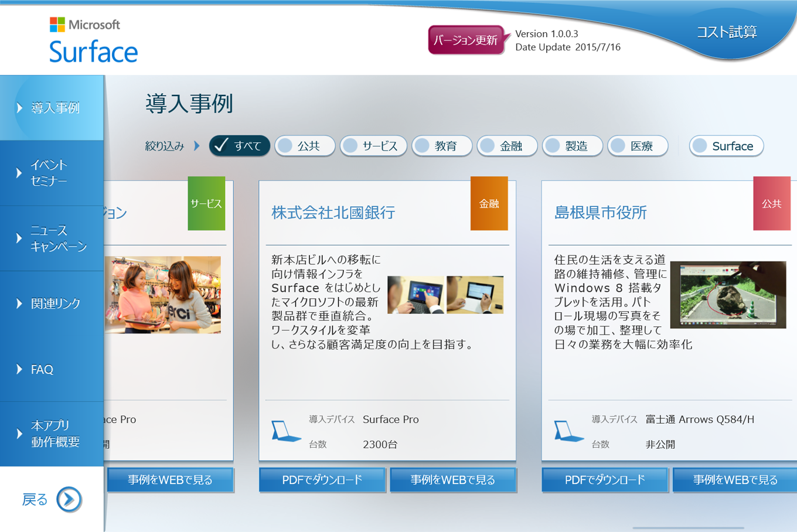This screenshot has height=532, width=797.
Task: Click 事例をWEBで見る on the サービス card
Action: pos(170,480)
